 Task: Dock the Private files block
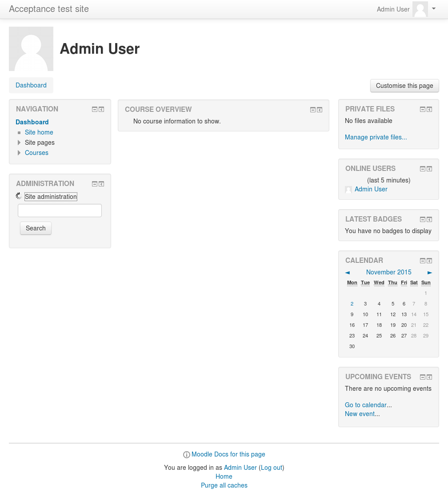pos(429,109)
